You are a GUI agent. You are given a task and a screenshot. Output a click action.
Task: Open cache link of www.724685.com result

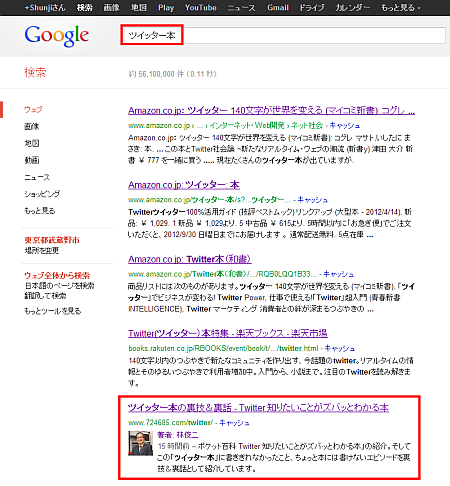[234, 423]
